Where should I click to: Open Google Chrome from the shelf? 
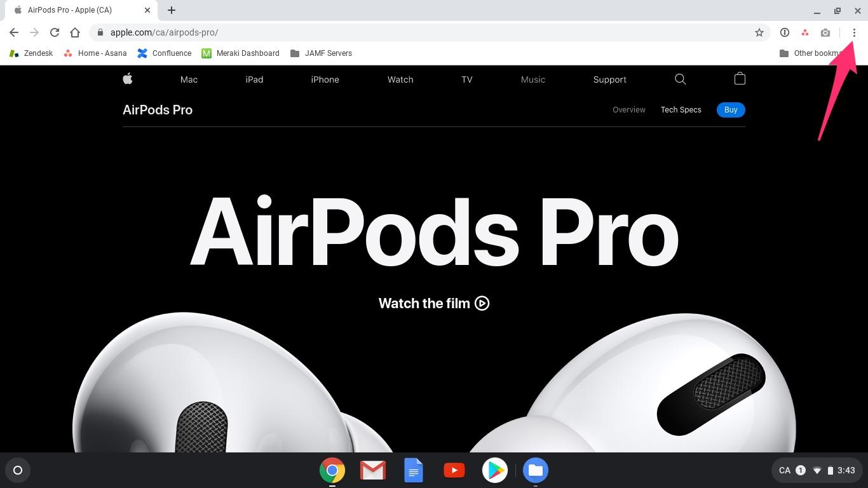pyautogui.click(x=332, y=470)
